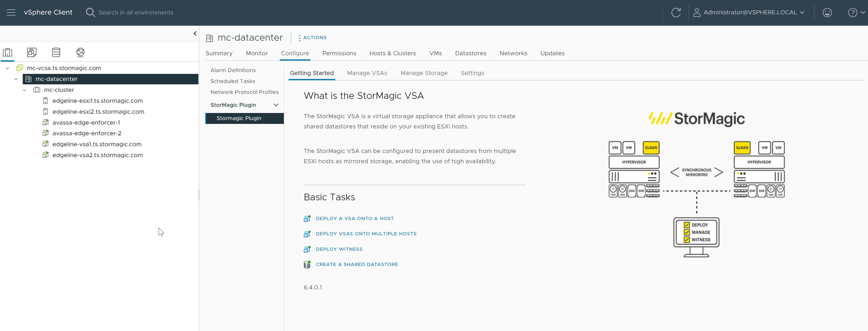Screen dimensions: 868x331
Task: Switch to Hosts and Clusters inventory view
Action: click(x=8, y=52)
